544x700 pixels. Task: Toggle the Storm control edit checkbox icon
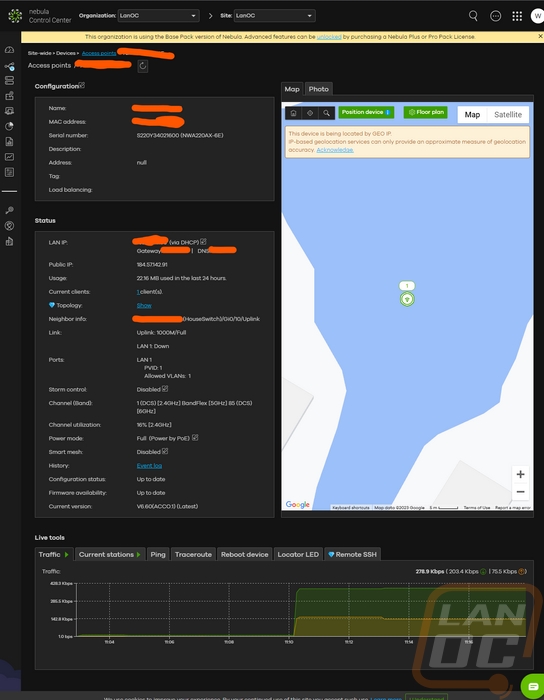tap(165, 388)
